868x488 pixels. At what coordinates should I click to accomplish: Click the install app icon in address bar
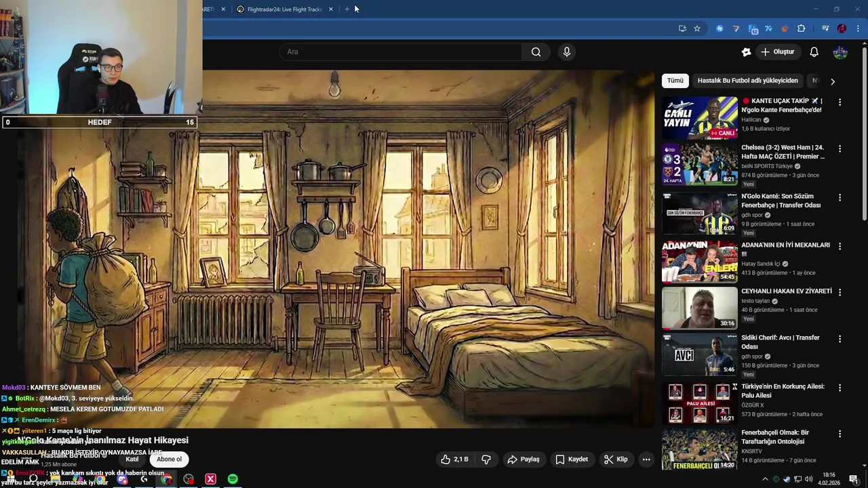682,28
